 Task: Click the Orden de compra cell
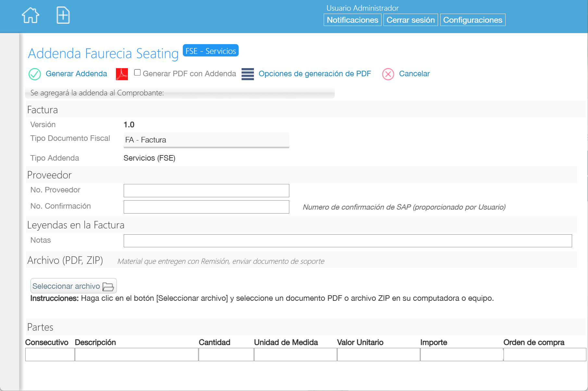pos(545,354)
